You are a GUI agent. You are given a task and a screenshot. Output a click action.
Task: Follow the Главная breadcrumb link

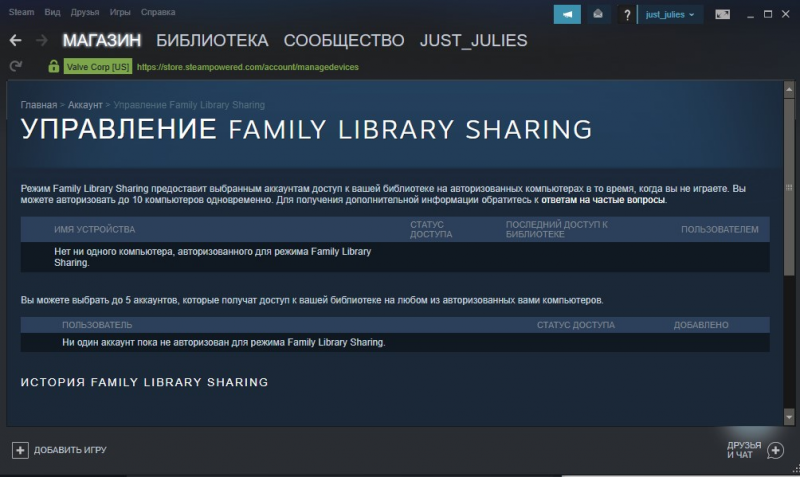click(x=39, y=105)
